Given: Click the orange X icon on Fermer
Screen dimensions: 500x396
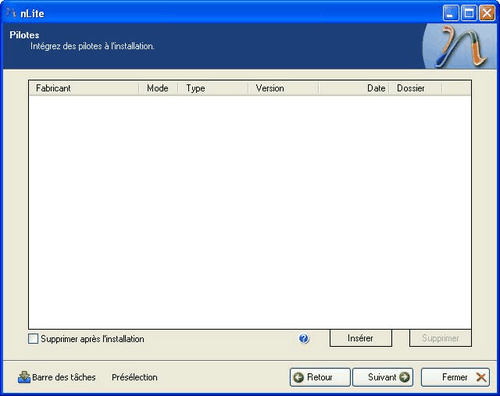Looking at the screenshot, I should 481,377.
